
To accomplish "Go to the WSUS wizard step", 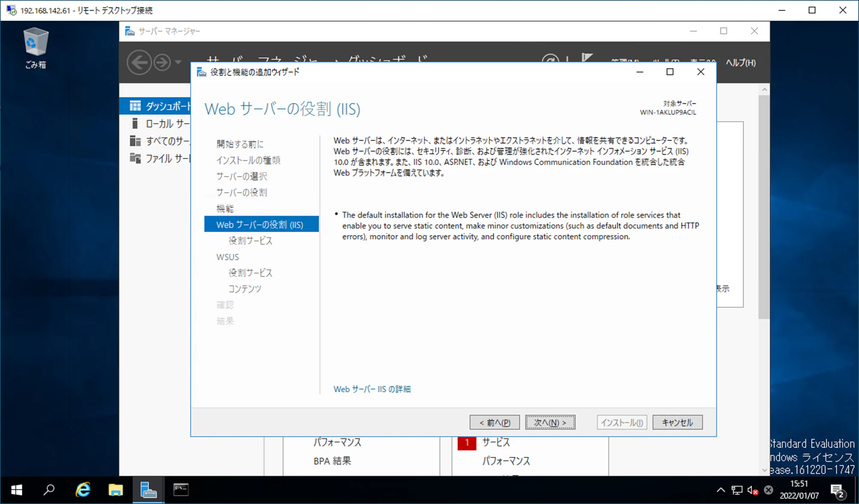I will tap(227, 257).
